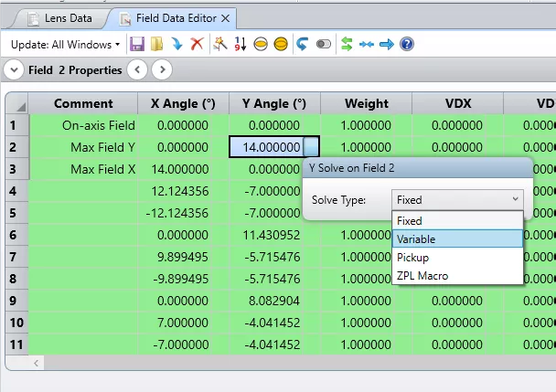Open the Update: All Windows dropdown
Image resolution: width=556 pixels, height=392 pixels.
66,44
